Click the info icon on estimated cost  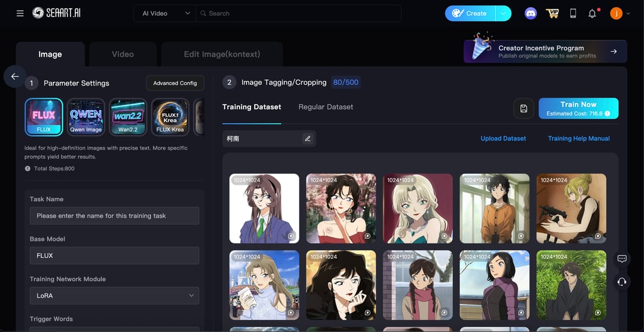(x=607, y=113)
